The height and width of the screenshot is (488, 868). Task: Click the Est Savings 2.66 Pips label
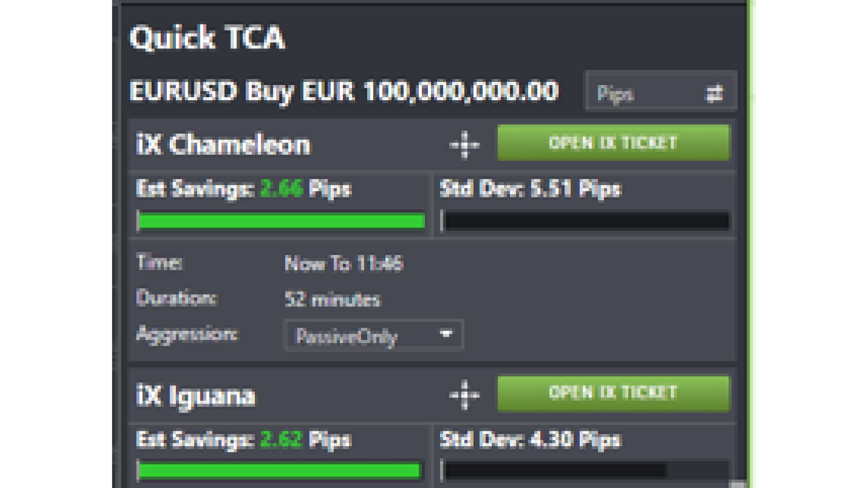(244, 189)
